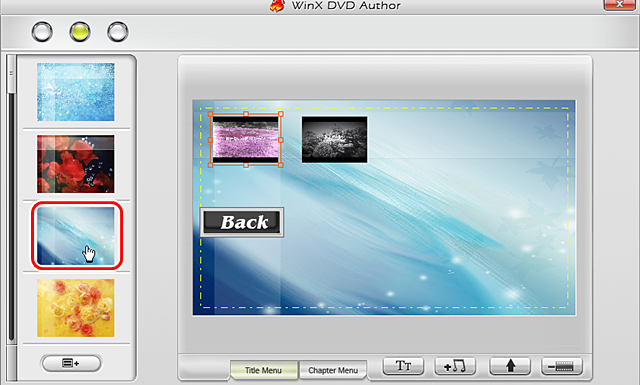Click the WinX DVD Author flame icon

pos(278,6)
